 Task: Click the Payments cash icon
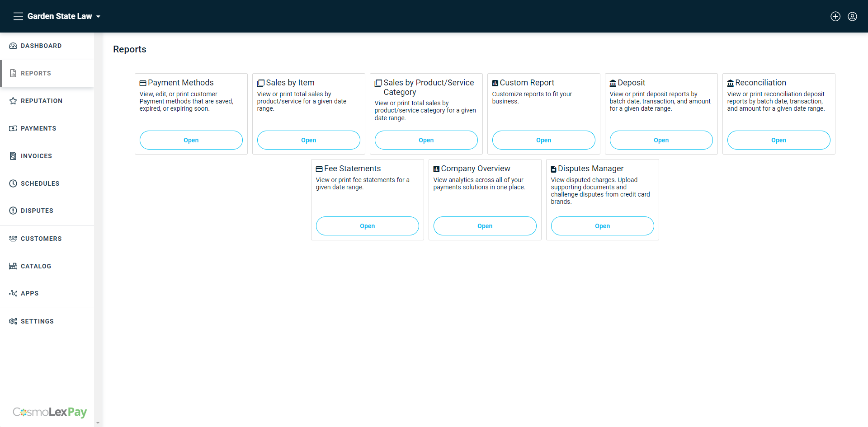point(13,128)
